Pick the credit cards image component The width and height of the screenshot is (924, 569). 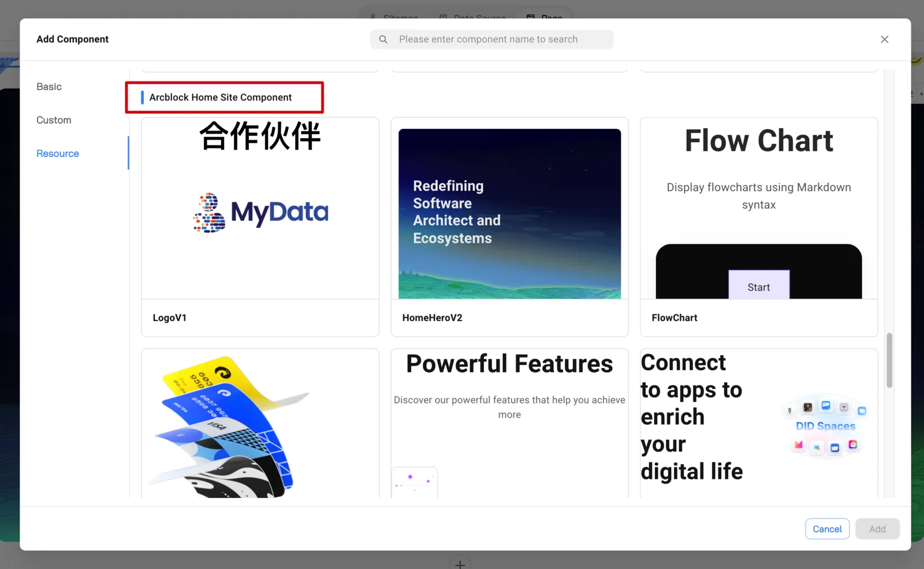click(260, 423)
